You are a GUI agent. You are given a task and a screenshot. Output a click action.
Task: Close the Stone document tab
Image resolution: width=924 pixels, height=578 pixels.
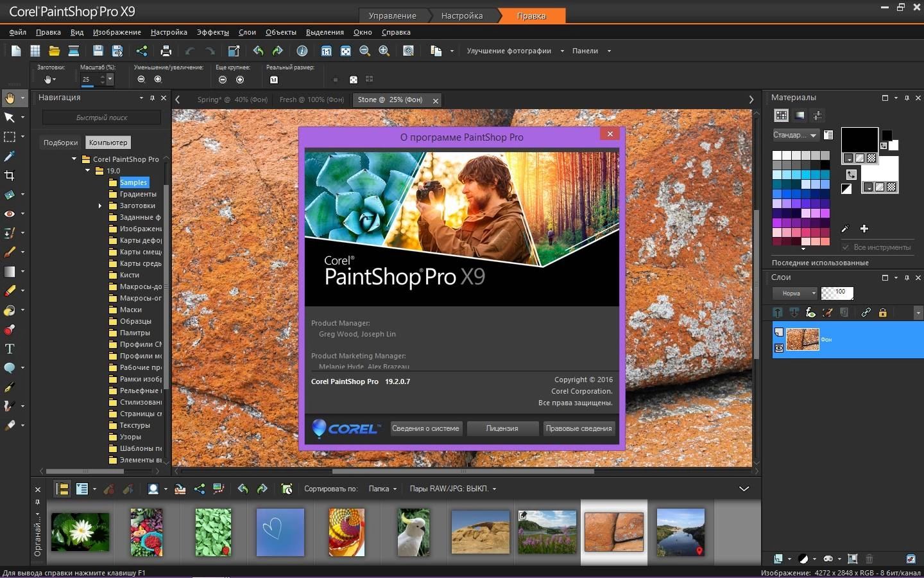(x=436, y=101)
